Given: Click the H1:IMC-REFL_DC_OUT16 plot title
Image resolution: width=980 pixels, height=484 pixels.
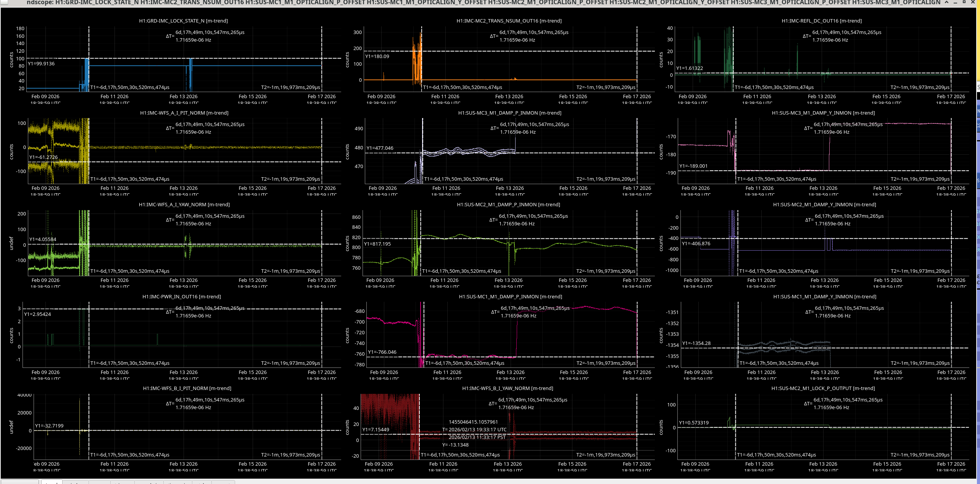Looking at the screenshot, I should (821, 21).
